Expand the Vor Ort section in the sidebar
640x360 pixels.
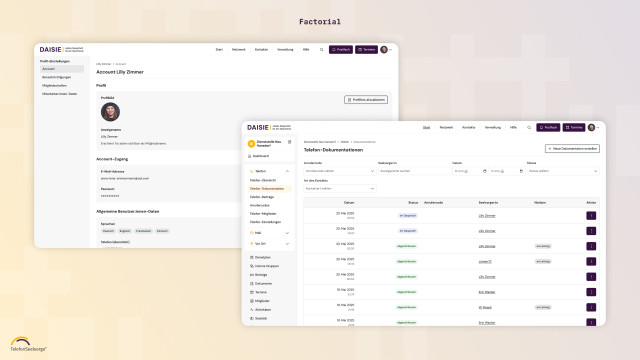click(x=287, y=244)
